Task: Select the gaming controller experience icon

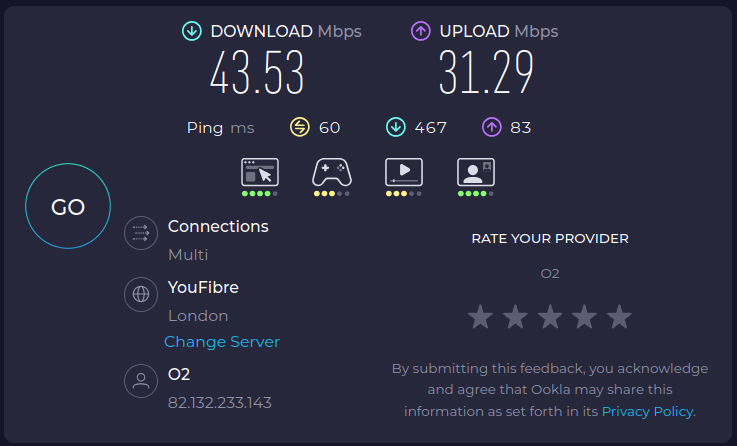Action: 332,172
